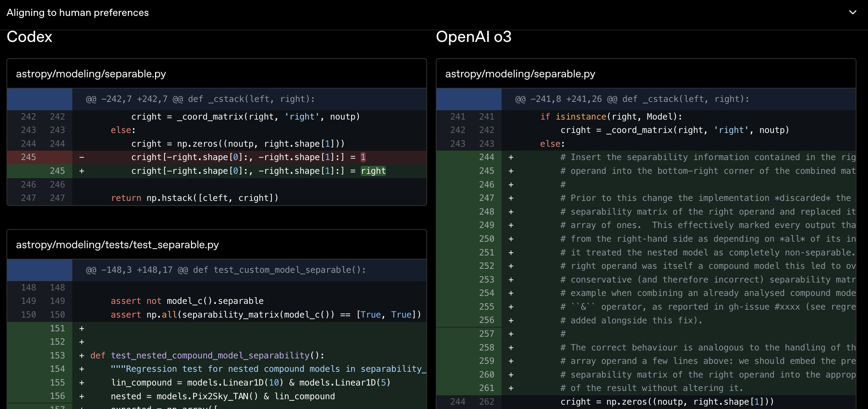Screen dimensions: 868x409
Task: Click o3 line 262 'cright = np.zeros' code
Action: [667, 402]
